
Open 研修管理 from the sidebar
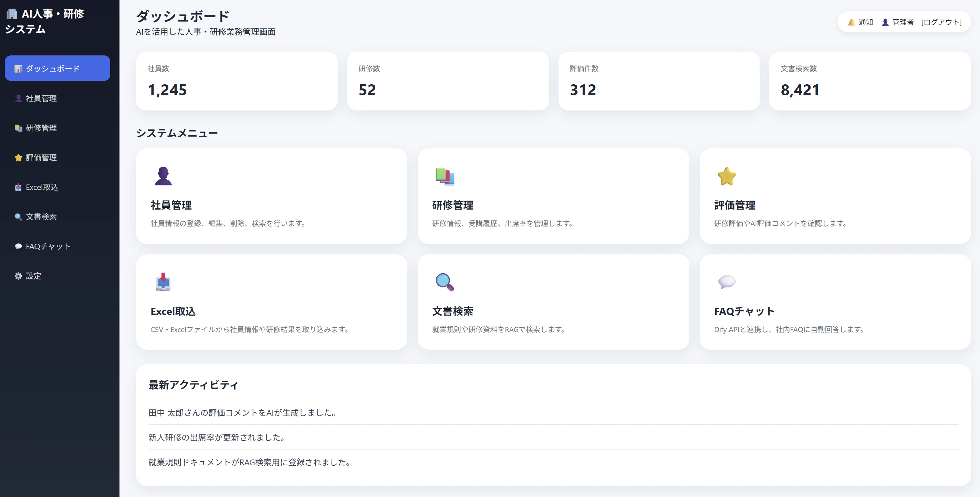(x=58, y=128)
